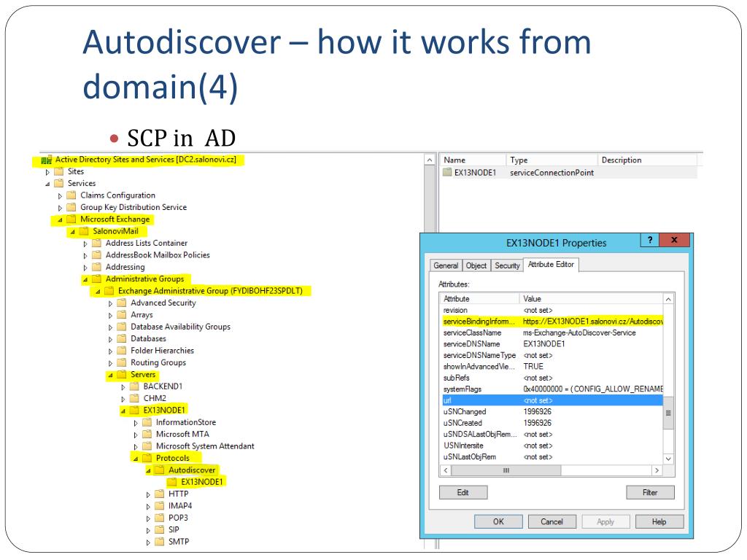This screenshot has width=747, height=560.
Task: Expand the HTTP protocol node
Action: click(x=148, y=495)
